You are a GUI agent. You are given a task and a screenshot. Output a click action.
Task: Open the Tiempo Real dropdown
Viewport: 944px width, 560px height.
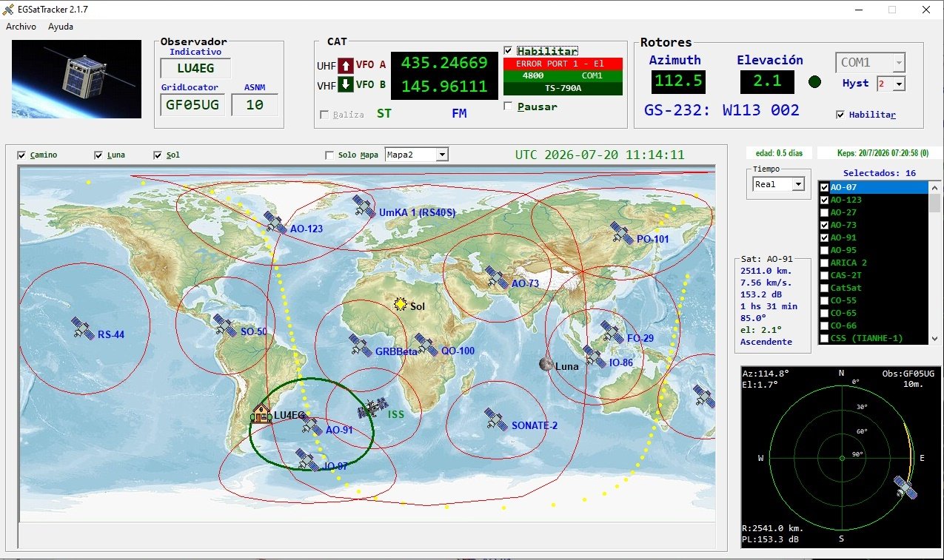(x=798, y=184)
